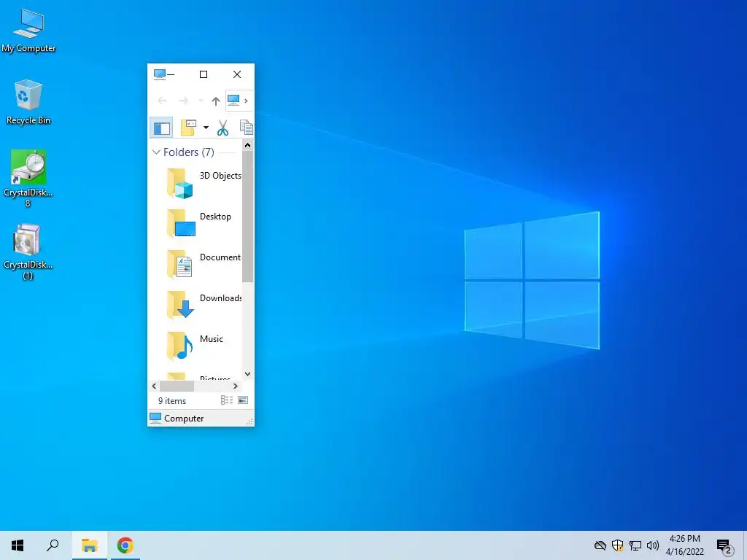The width and height of the screenshot is (747, 560).
Task: Click the "Music" label
Action: click(212, 339)
